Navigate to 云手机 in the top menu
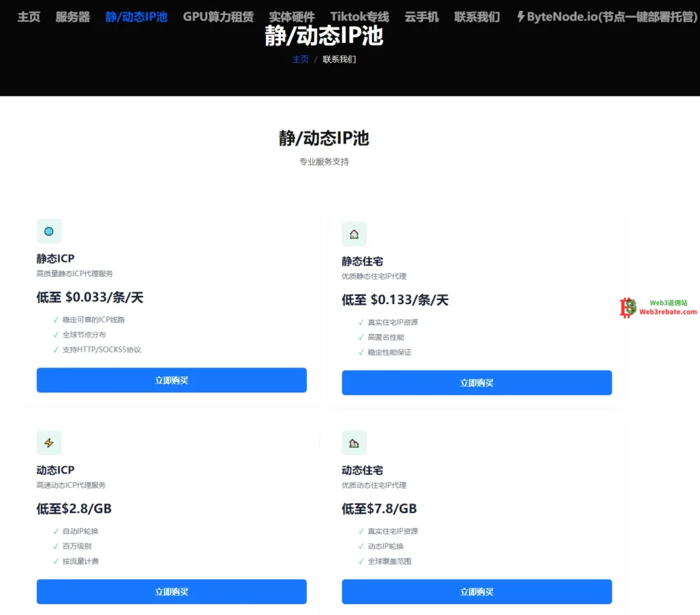The width and height of the screenshot is (700, 615). [422, 16]
